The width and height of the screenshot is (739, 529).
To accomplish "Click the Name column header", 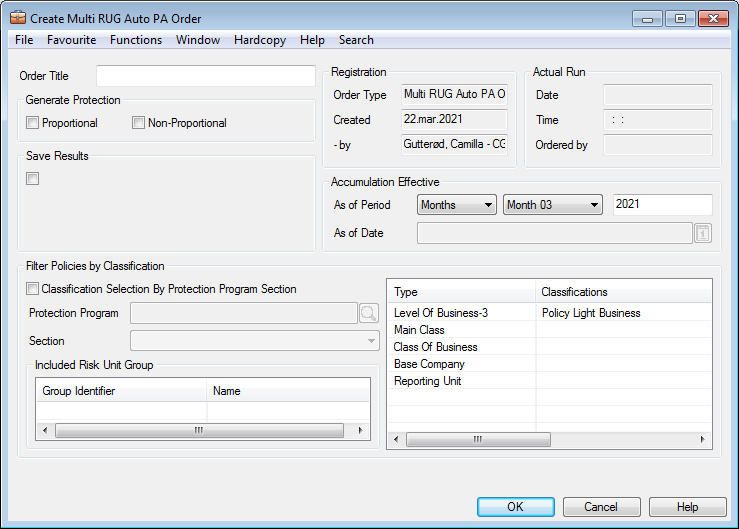I will [x=288, y=391].
